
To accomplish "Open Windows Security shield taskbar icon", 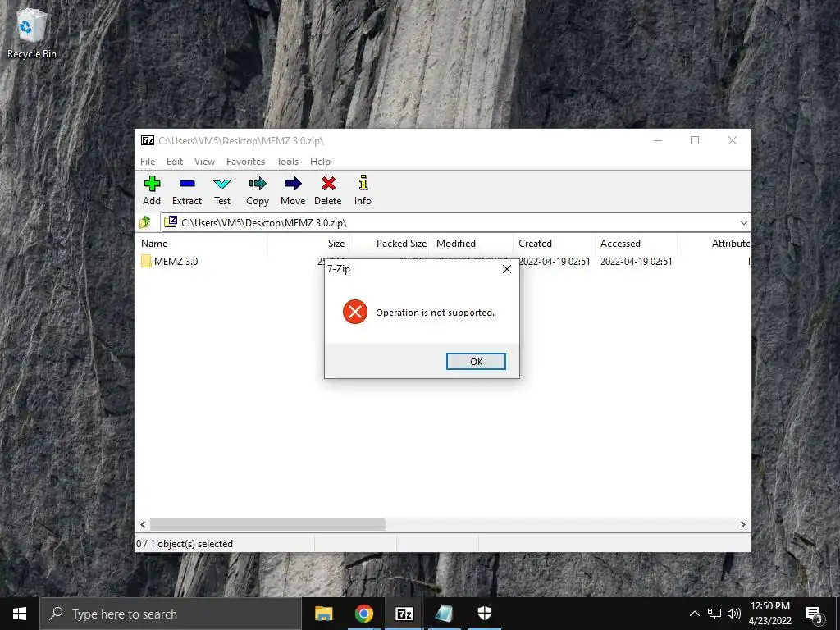I will tap(484, 614).
